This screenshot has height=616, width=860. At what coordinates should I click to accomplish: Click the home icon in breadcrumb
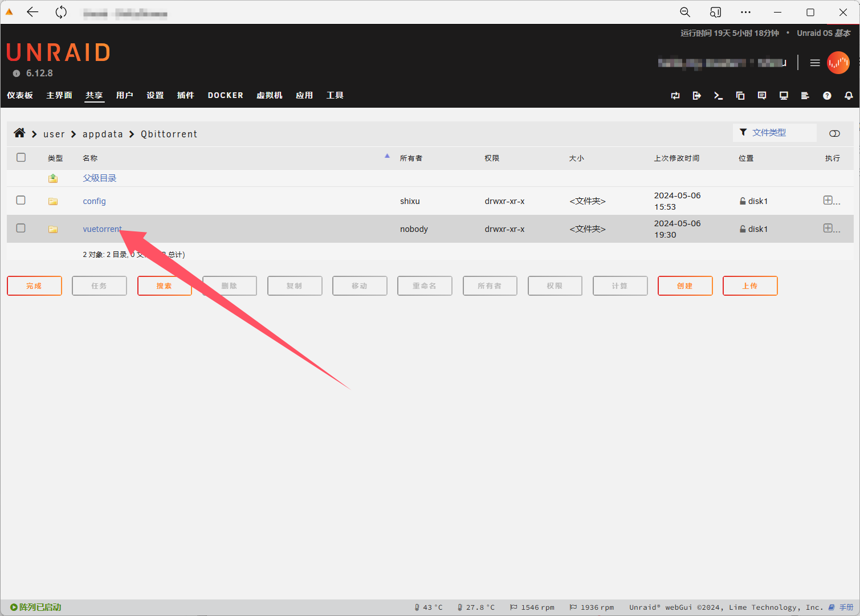click(x=19, y=133)
